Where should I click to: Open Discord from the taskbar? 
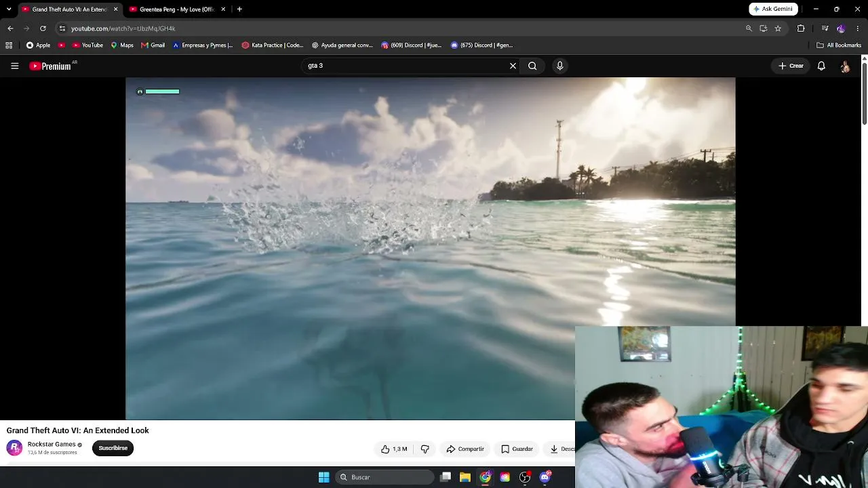pyautogui.click(x=545, y=477)
